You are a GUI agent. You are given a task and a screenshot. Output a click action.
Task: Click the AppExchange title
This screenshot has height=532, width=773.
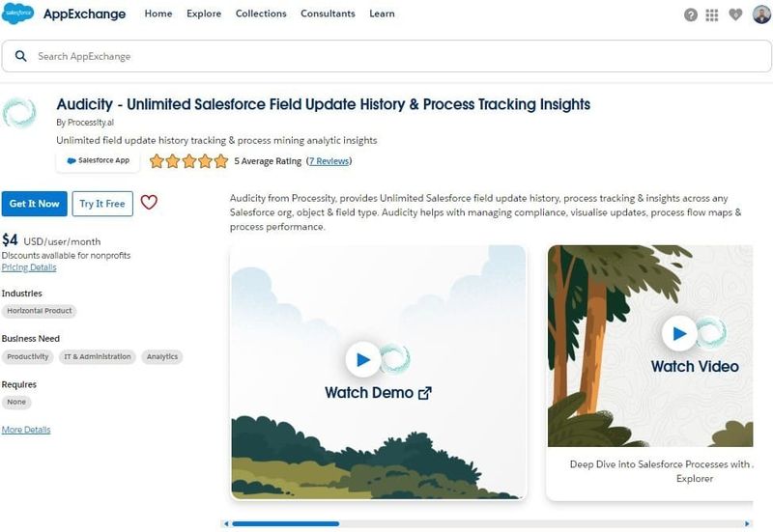pyautogui.click(x=84, y=14)
